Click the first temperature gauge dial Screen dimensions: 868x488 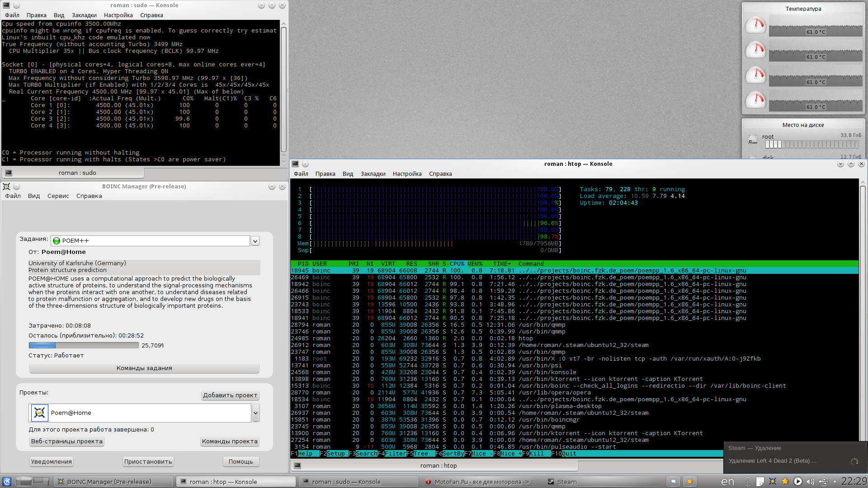click(x=755, y=25)
